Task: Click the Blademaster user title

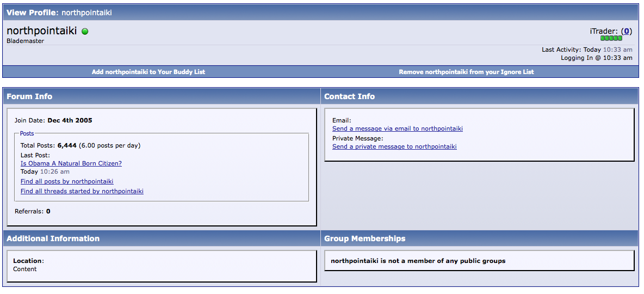Action: pos(25,41)
